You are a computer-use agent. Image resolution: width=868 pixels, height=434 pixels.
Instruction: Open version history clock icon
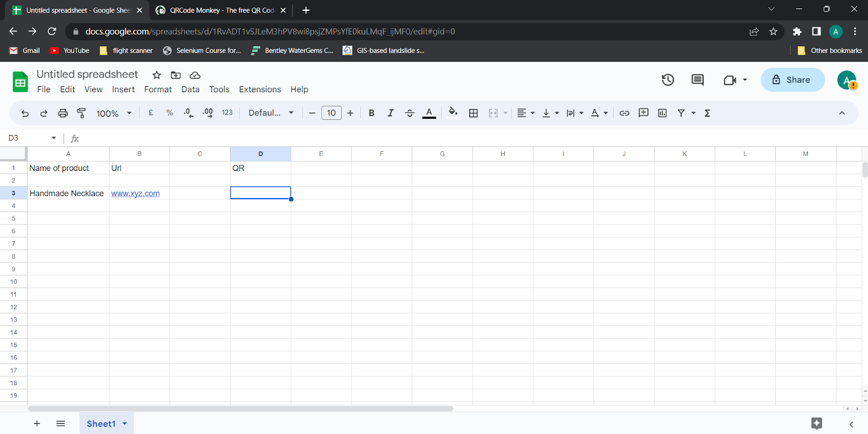(668, 80)
